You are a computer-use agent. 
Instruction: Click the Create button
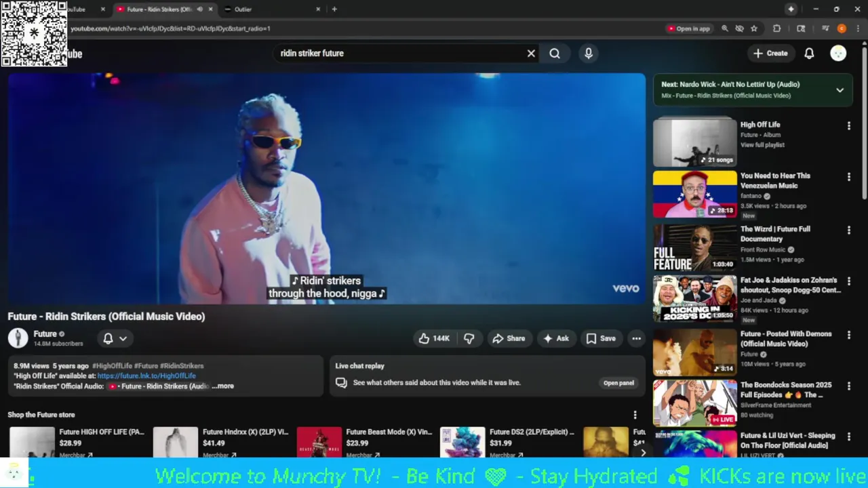[x=770, y=54]
